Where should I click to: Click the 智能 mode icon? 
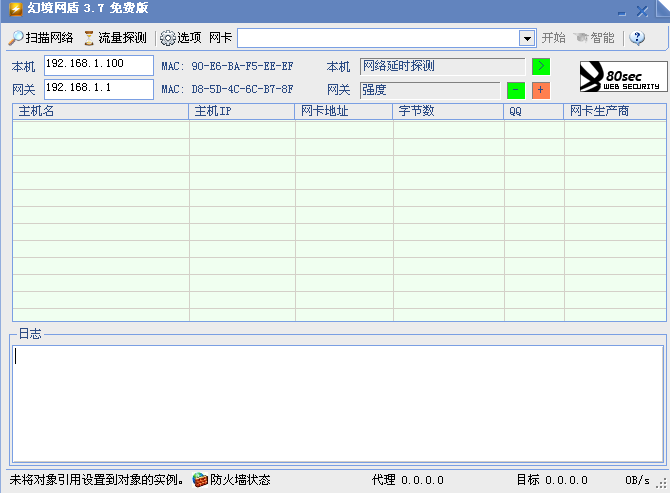(x=581, y=38)
